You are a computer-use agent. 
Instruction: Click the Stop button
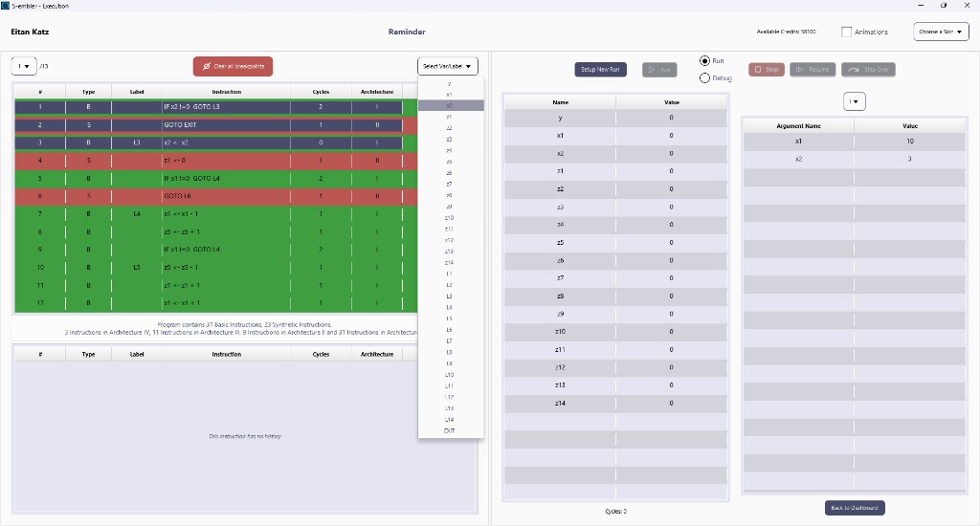[767, 70]
